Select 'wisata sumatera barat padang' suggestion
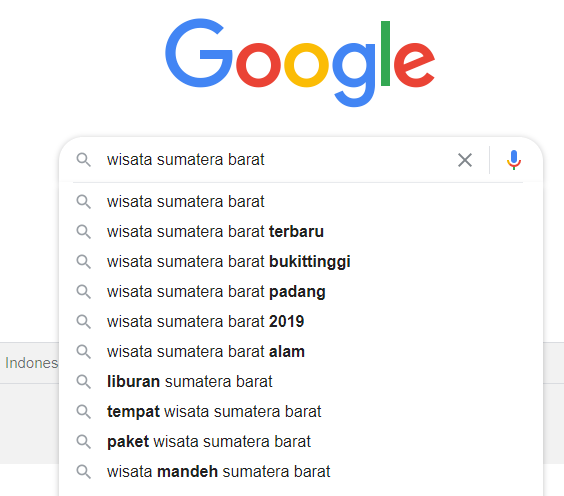Image resolution: width=564 pixels, height=496 pixels. (x=301, y=292)
